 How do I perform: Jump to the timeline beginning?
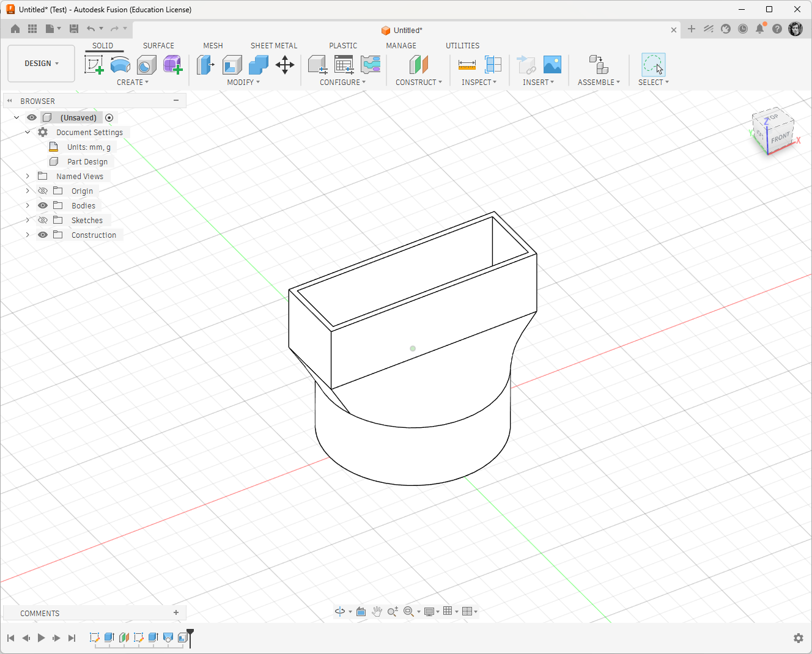pyautogui.click(x=10, y=638)
